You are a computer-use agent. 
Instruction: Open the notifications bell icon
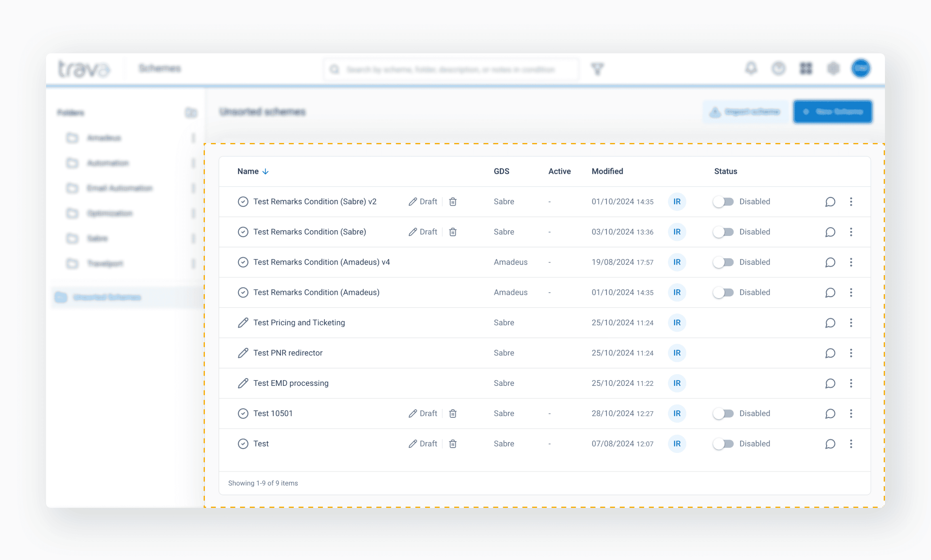click(x=751, y=68)
